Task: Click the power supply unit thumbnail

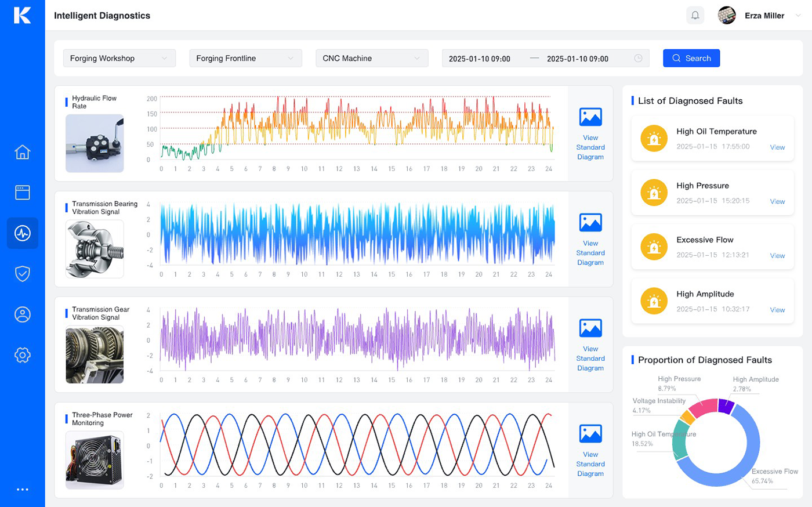Action: 95,460
